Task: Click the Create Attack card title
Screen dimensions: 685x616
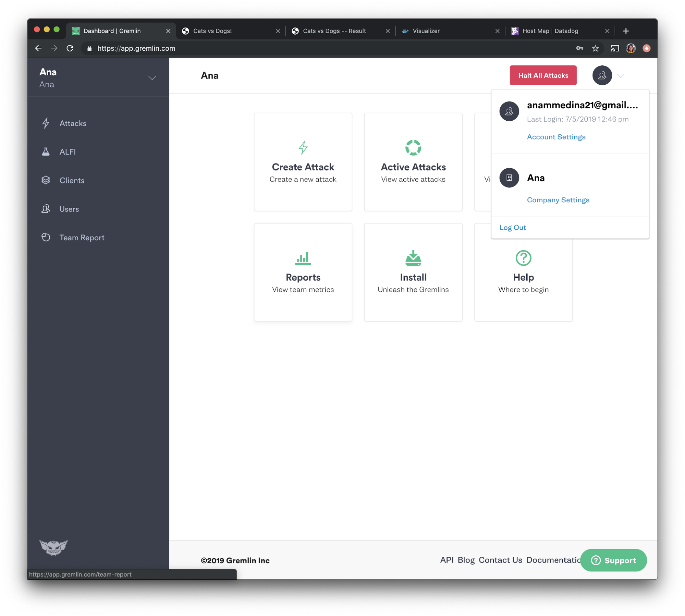Action: click(x=303, y=167)
